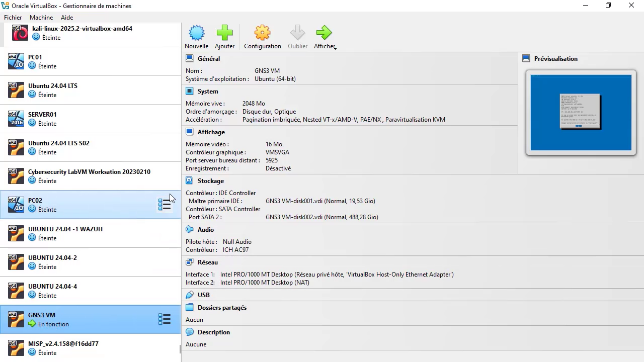
Task: Select the SERVER01 VM icon
Action: click(x=16, y=119)
